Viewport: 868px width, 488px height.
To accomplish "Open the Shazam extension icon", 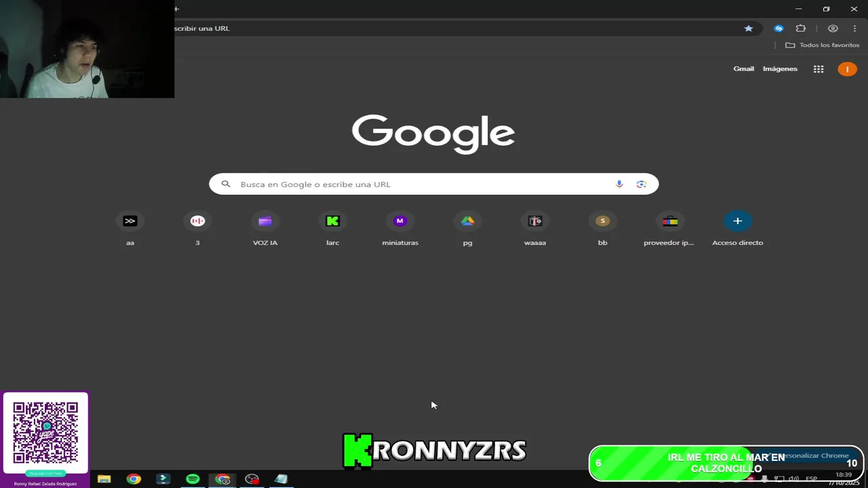I will (778, 28).
